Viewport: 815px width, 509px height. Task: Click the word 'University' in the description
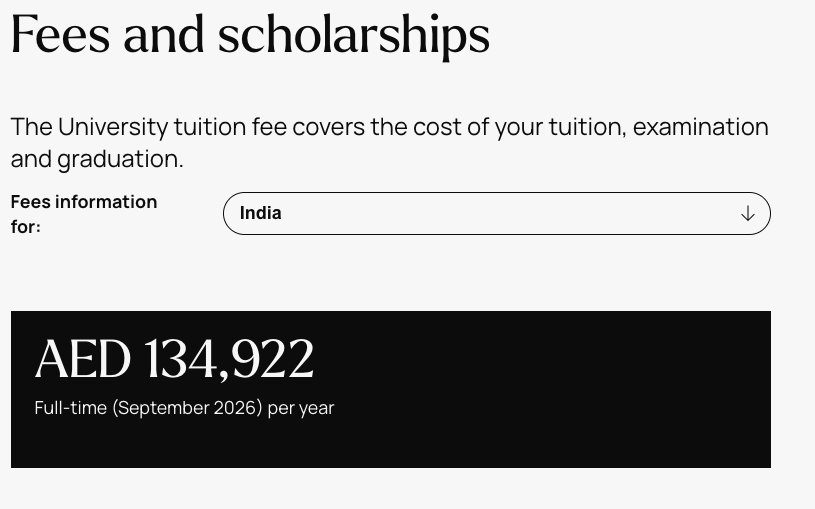tap(113, 127)
